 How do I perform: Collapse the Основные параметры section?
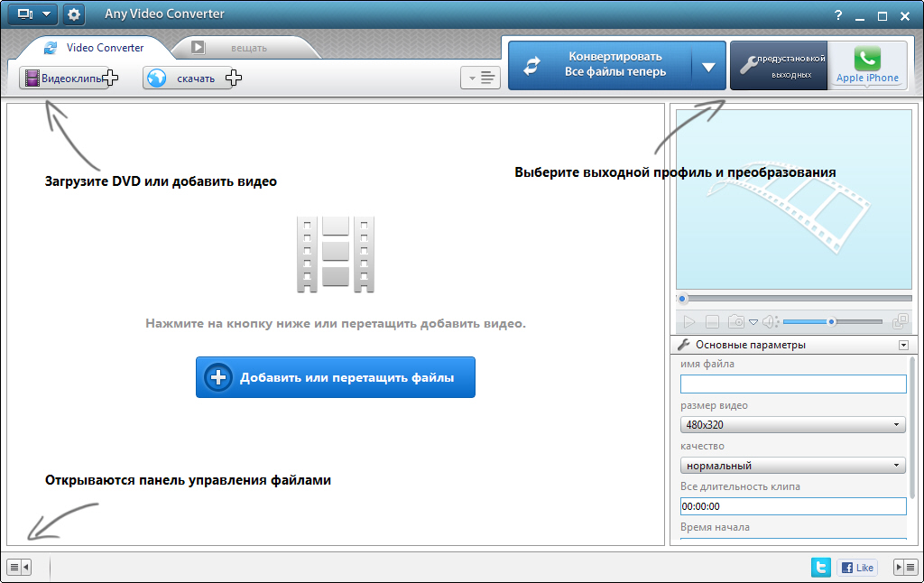pyautogui.click(x=902, y=345)
